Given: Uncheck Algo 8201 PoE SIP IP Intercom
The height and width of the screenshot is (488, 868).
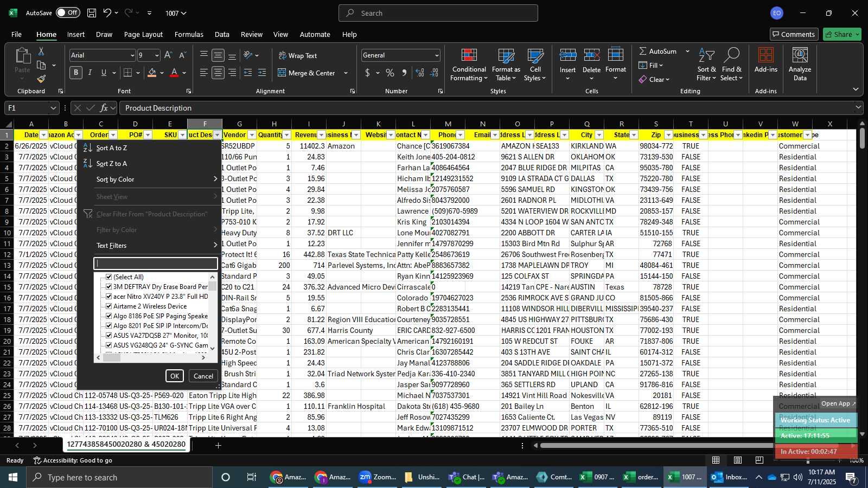Looking at the screenshot, I should (x=108, y=326).
